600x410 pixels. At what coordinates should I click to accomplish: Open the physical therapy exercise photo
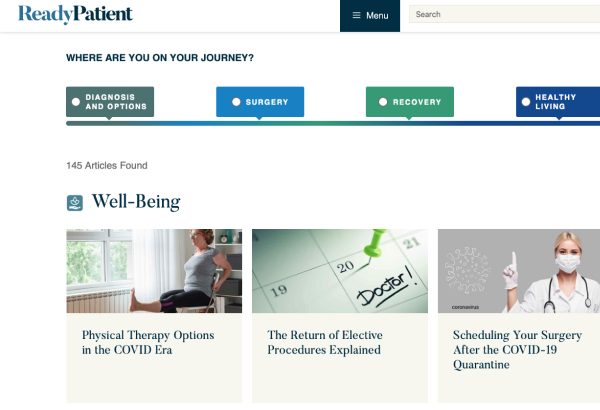click(x=154, y=271)
